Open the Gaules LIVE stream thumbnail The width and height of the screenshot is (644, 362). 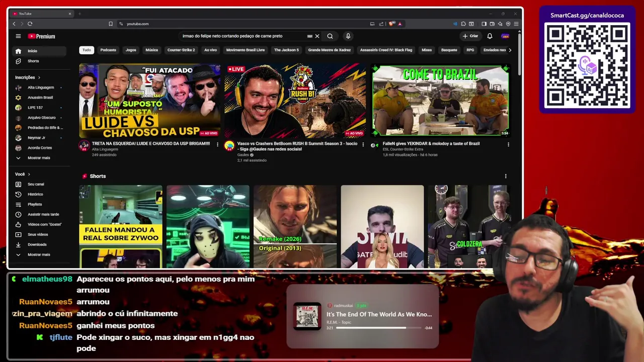[x=295, y=101]
